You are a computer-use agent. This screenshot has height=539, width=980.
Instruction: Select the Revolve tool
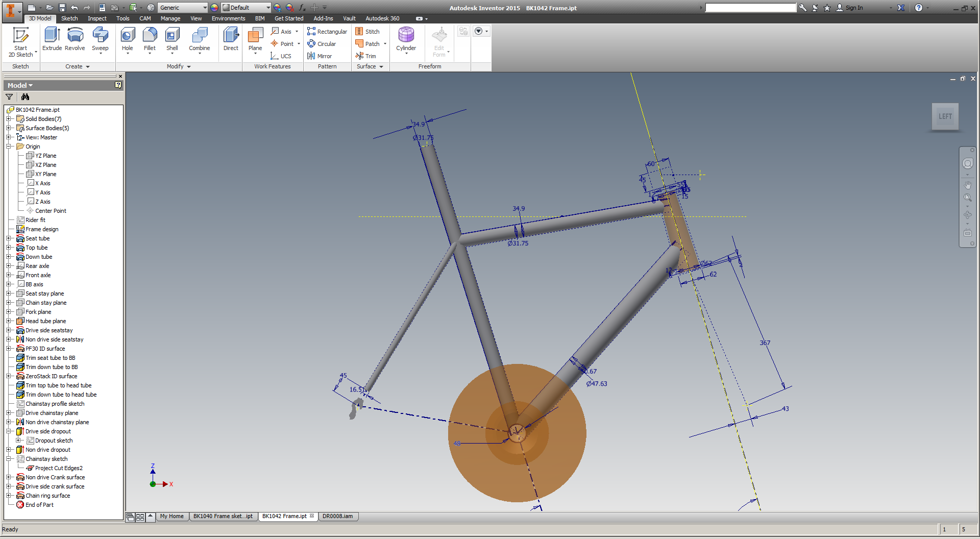(x=75, y=39)
